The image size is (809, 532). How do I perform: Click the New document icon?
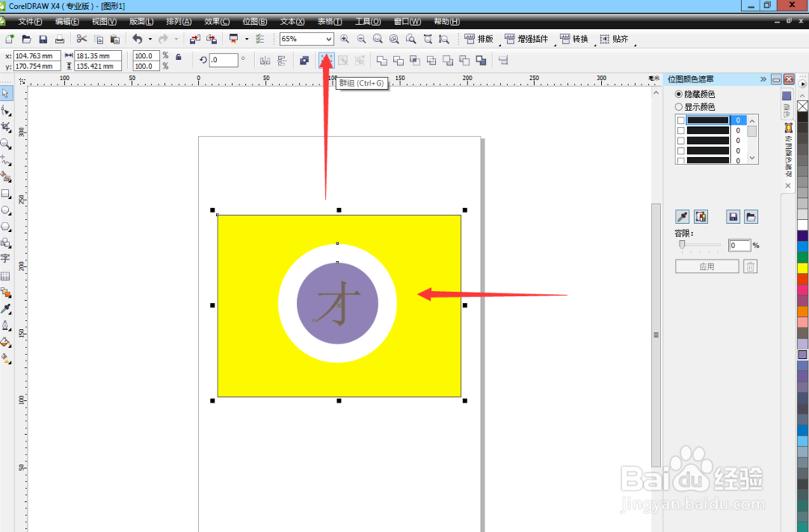tap(9, 39)
